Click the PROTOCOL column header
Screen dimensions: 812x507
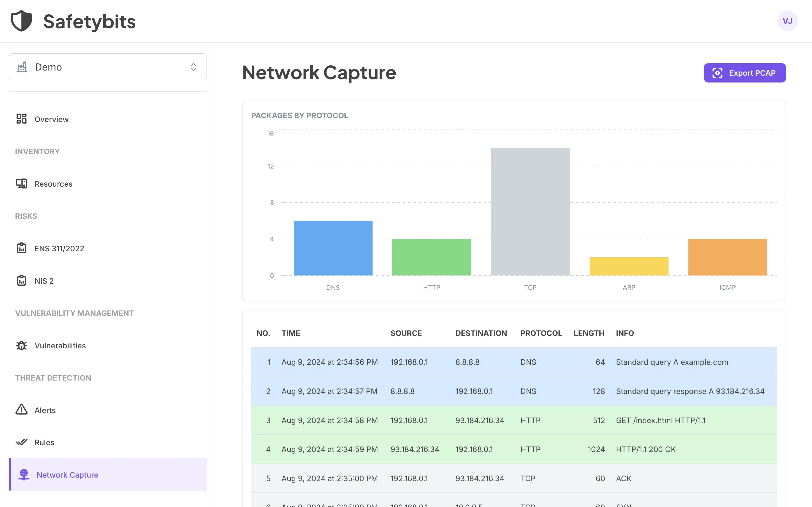pos(541,333)
